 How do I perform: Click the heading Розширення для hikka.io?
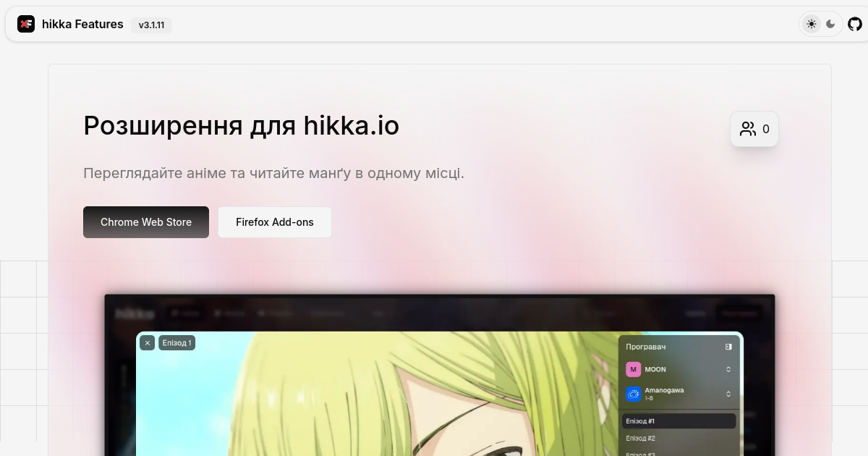[241, 126]
